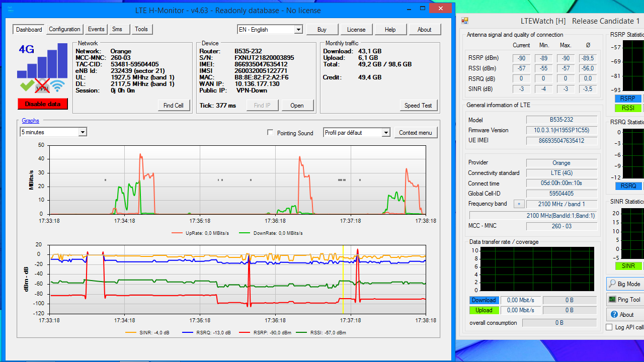Click the Graphs link
This screenshot has height=362, width=644.
point(30,121)
